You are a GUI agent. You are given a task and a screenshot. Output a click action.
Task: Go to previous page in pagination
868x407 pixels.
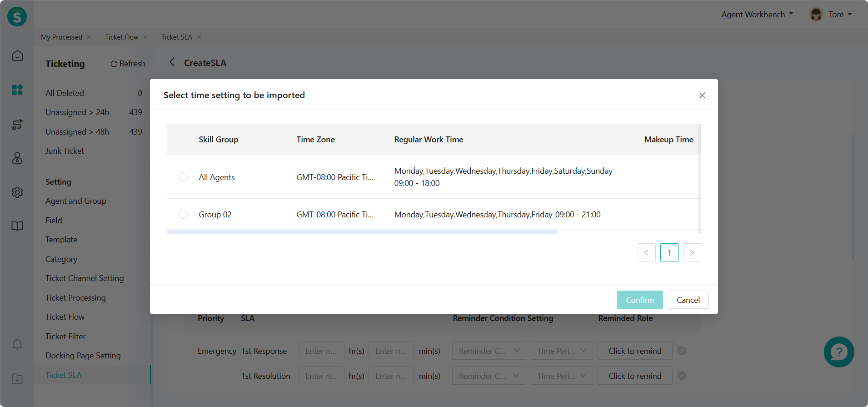point(646,252)
